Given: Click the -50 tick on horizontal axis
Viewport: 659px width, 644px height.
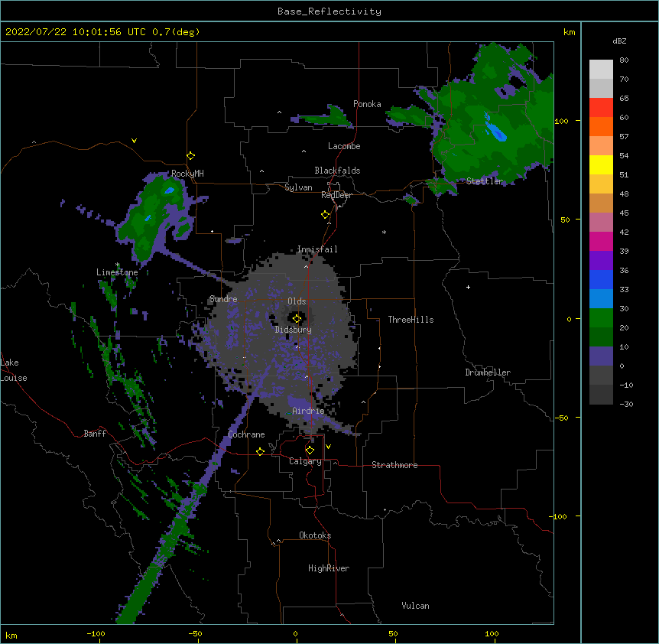Looking at the screenshot, I should [195, 633].
